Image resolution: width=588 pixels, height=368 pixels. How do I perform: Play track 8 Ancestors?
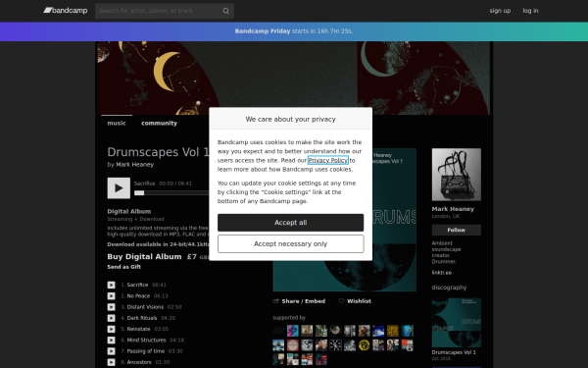pos(112,362)
